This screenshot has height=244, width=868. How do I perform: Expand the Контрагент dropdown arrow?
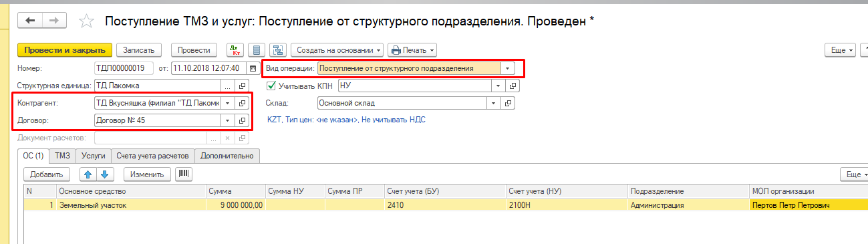pos(228,103)
